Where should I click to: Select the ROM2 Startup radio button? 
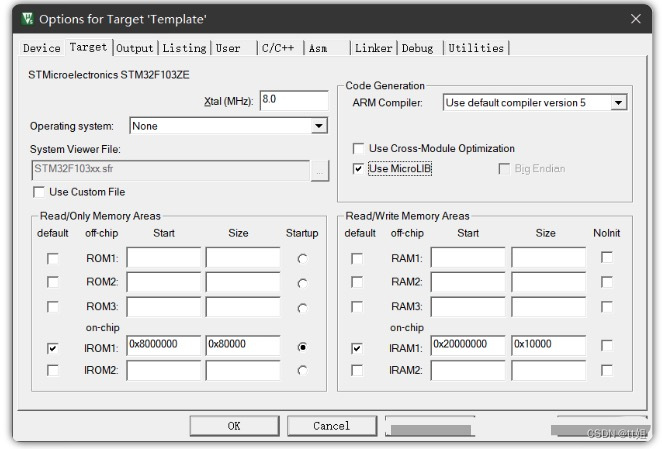(x=302, y=283)
